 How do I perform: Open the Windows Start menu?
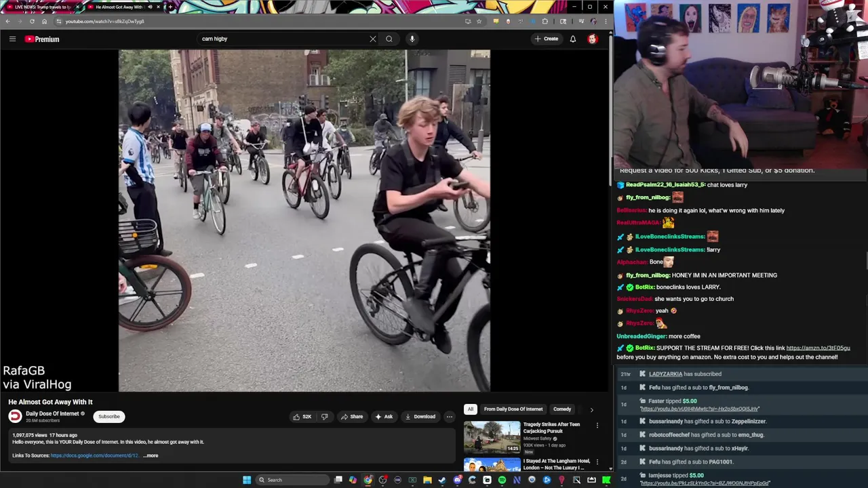click(247, 480)
